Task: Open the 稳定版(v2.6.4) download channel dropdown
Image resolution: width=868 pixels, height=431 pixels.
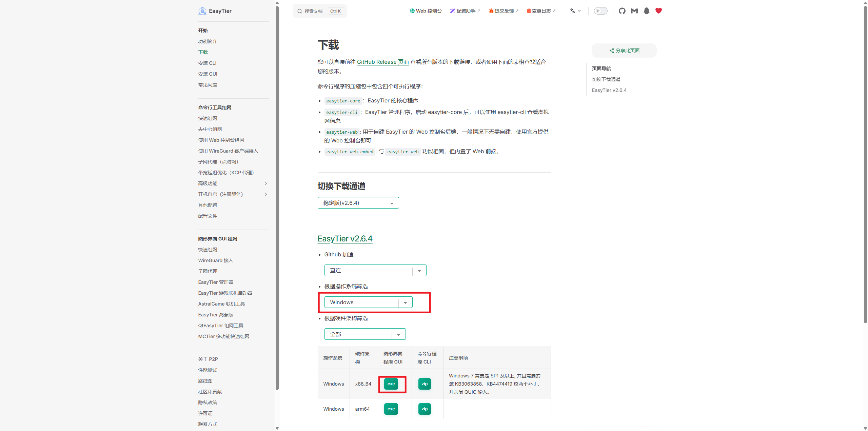Action: (358, 203)
